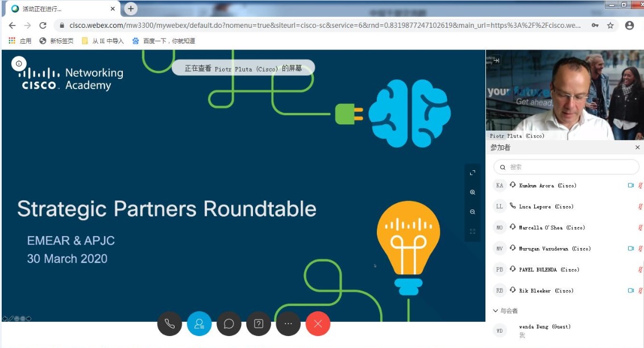This screenshot has width=644, height=348.
Task: Open the chat bubble button
Action: click(228, 324)
